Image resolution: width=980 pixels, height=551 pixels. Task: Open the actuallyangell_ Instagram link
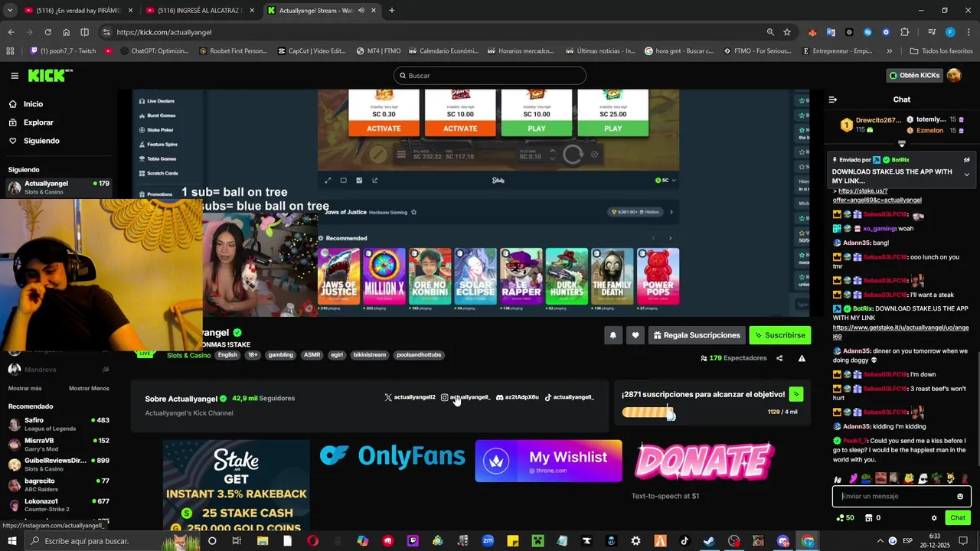click(x=465, y=397)
